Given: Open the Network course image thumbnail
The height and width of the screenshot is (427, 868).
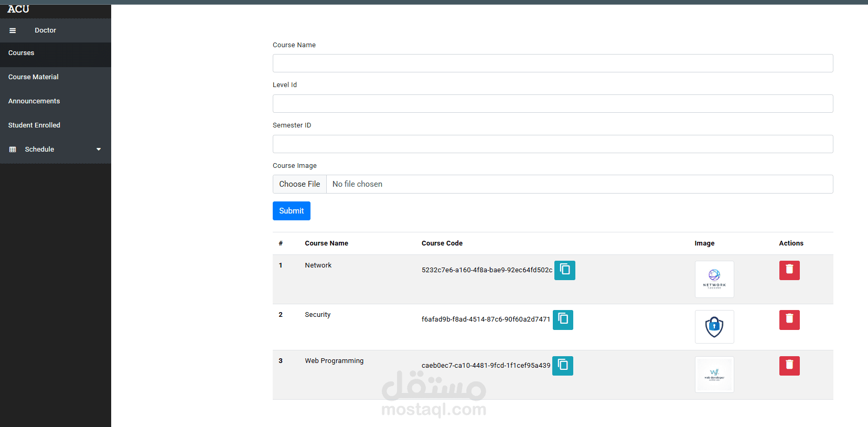Looking at the screenshot, I should click(x=714, y=279).
